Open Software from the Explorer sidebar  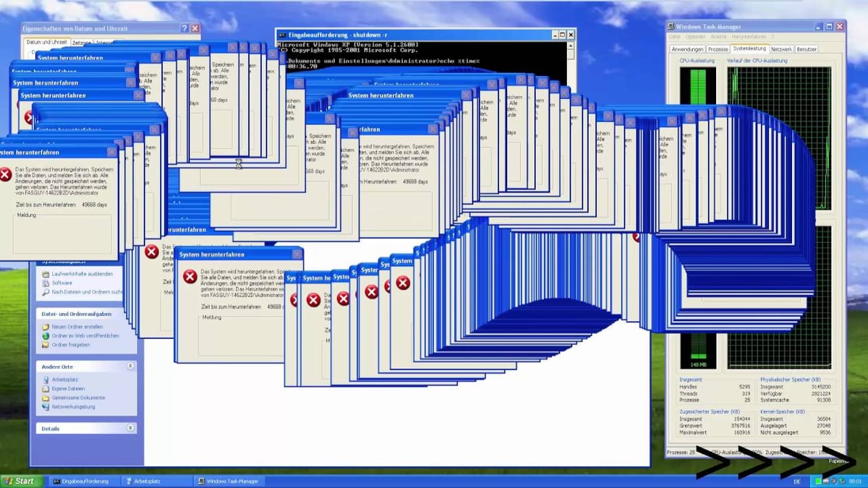pos(61,283)
